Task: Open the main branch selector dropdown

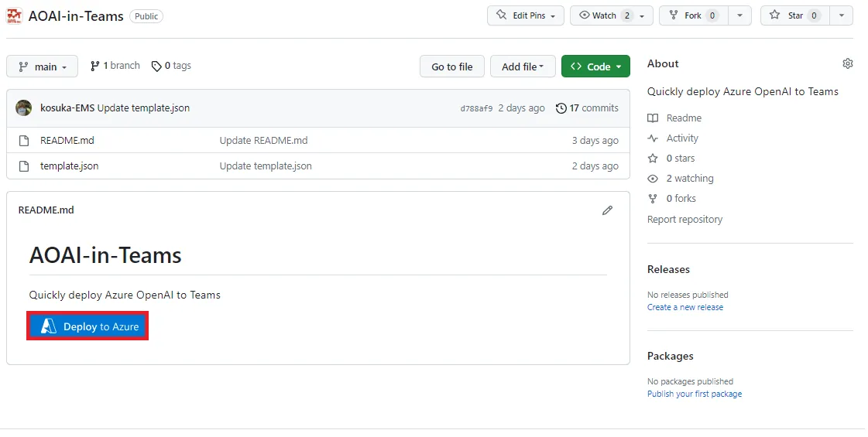Action: click(x=42, y=67)
